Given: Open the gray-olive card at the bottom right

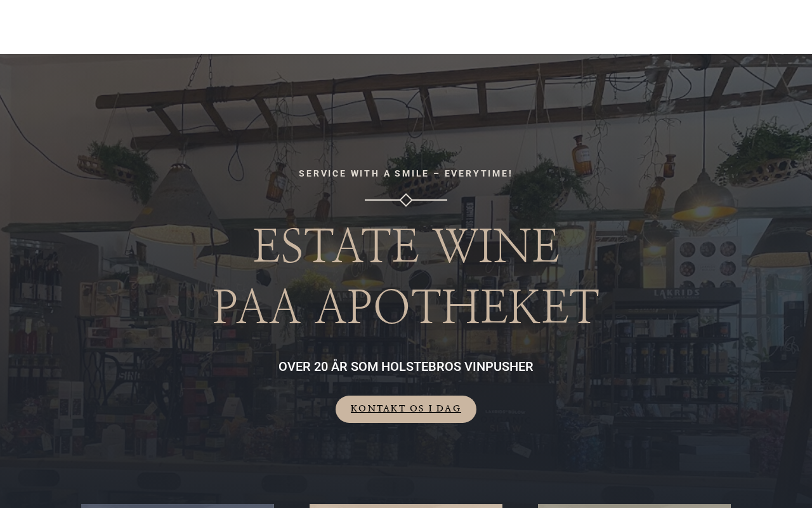Looking at the screenshot, I should (634, 506).
